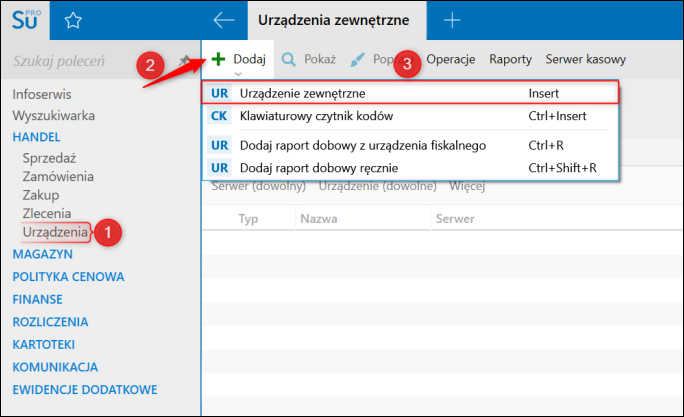Click the magnifier Pokaż icon
Screen dimensions: 684x417
[288, 59]
